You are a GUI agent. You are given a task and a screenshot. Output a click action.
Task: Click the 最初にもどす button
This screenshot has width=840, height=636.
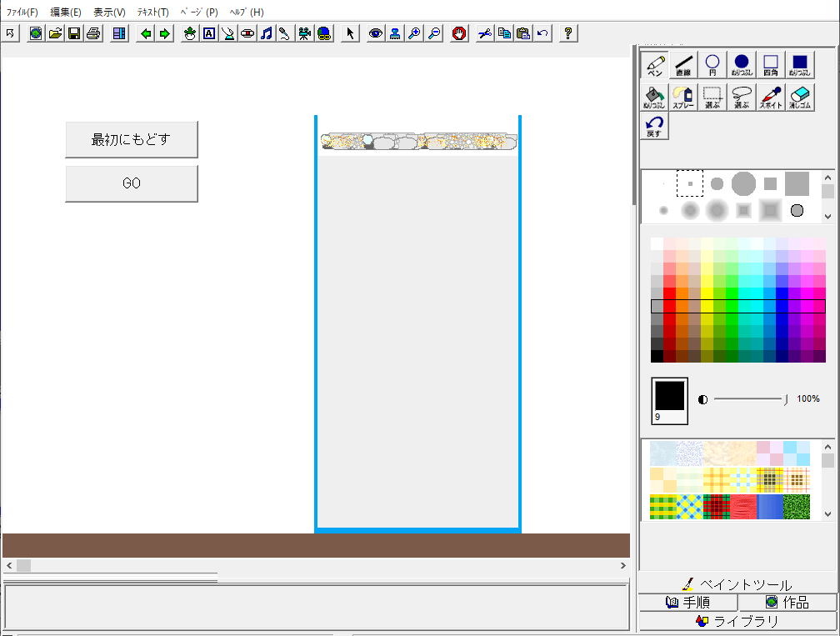132,139
